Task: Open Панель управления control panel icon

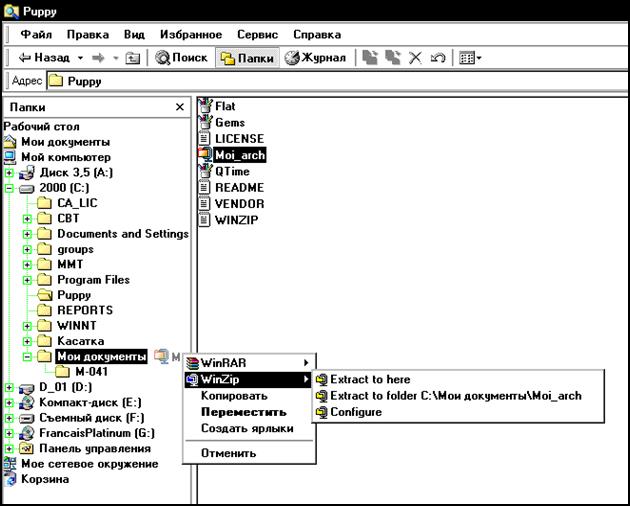Action: [27, 448]
